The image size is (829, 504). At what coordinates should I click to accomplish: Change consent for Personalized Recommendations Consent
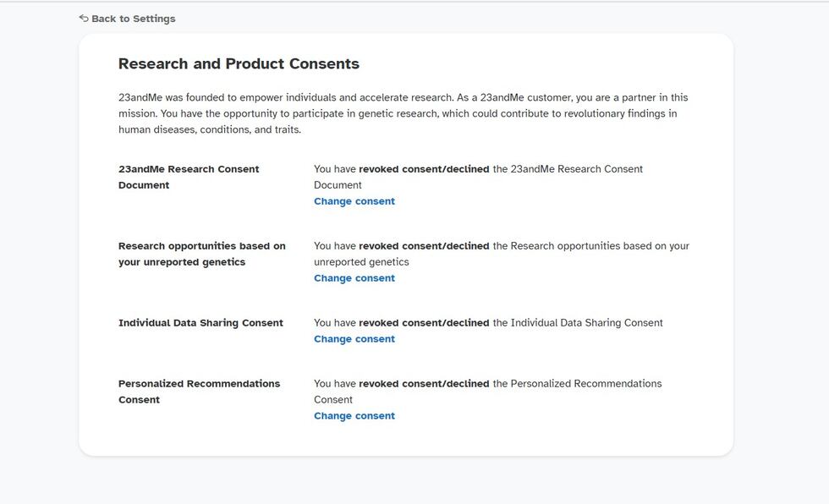(x=354, y=416)
